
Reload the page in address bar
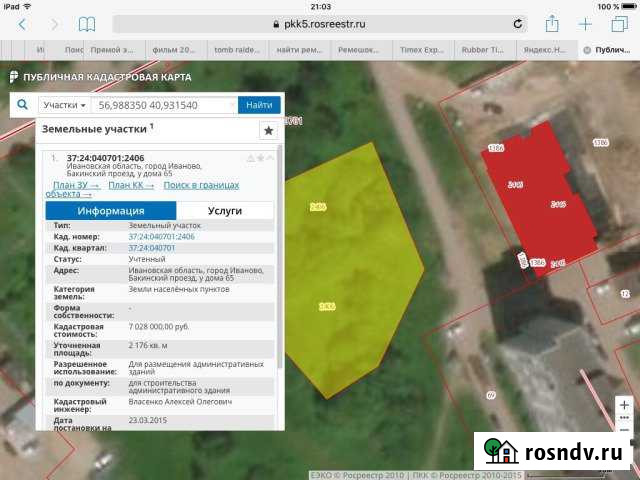click(519, 23)
